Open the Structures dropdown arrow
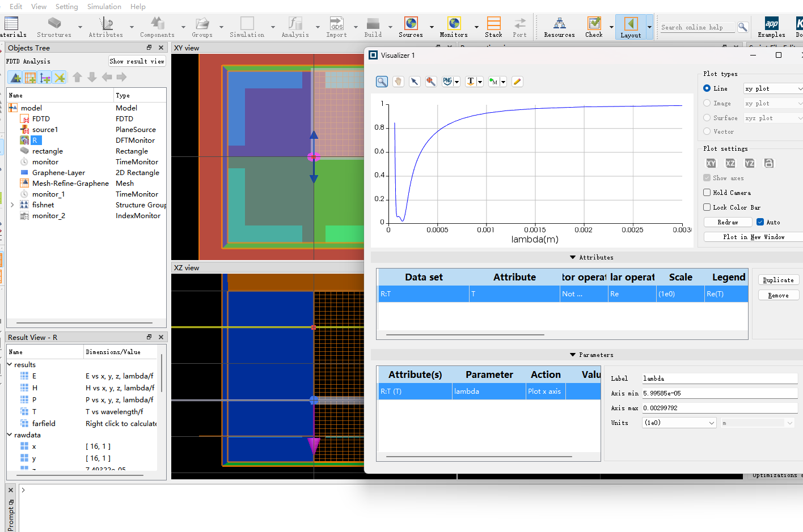The height and width of the screenshot is (532, 803). point(80,27)
